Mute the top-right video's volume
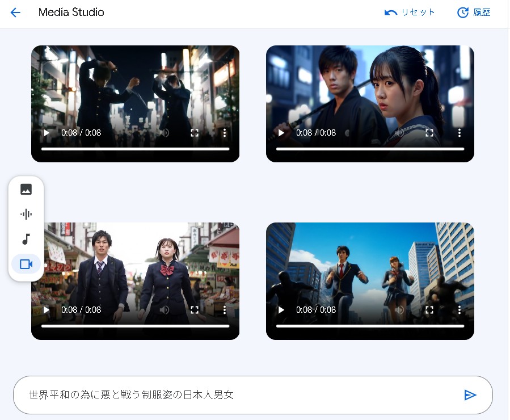 [x=399, y=133]
